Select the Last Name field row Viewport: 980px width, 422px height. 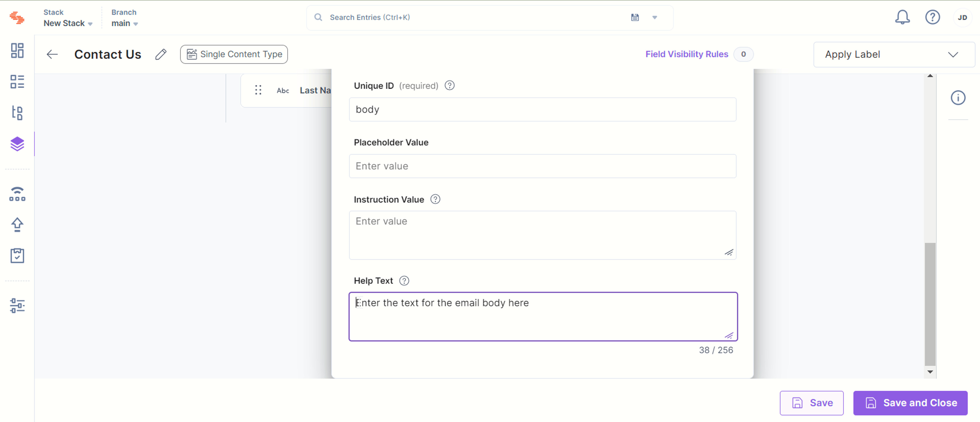[286, 91]
